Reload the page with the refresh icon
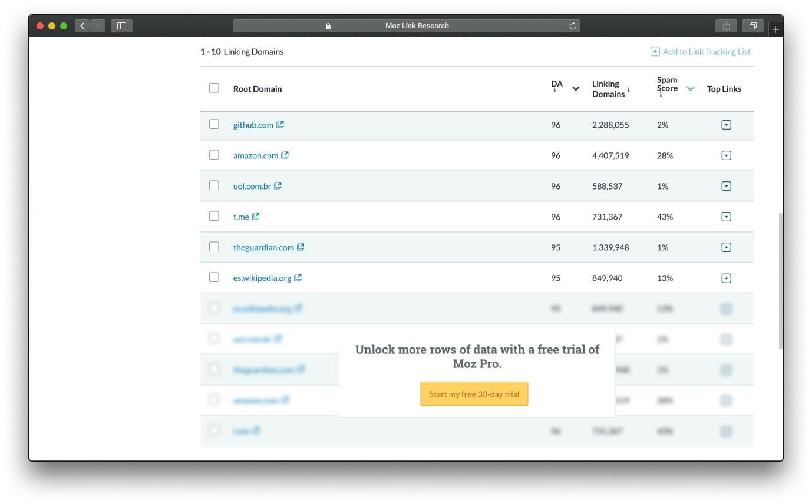The width and height of the screenshot is (812, 504). tap(573, 26)
